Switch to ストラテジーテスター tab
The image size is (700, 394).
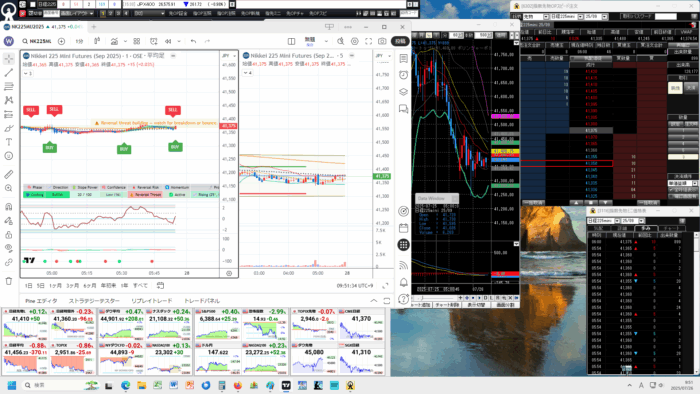pyautogui.click(x=94, y=301)
